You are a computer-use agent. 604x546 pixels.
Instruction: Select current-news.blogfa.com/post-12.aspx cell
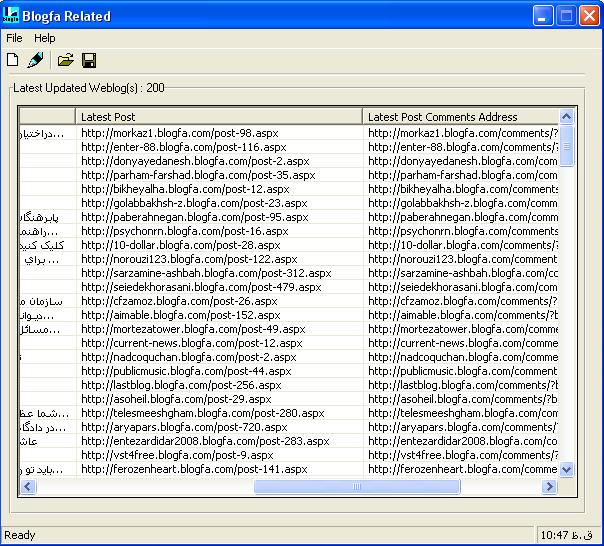point(219,343)
